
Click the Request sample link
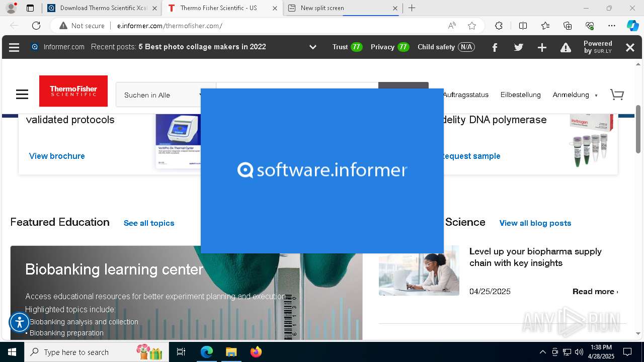pyautogui.click(x=471, y=156)
